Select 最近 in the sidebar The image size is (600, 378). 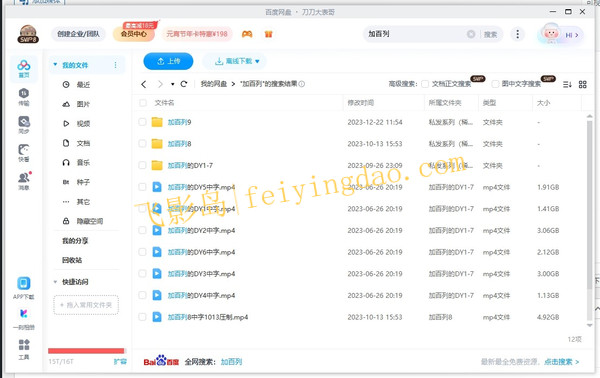(83, 85)
